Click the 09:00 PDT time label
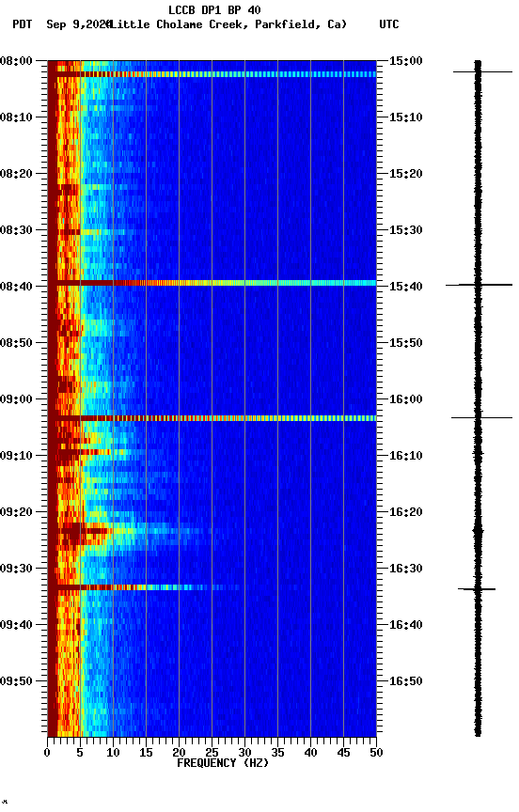 click(16, 399)
